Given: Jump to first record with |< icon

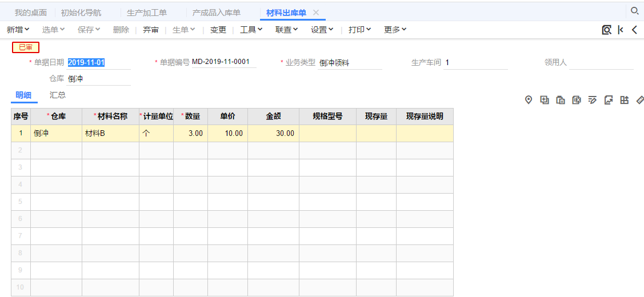Looking at the screenshot, I should (621, 30).
